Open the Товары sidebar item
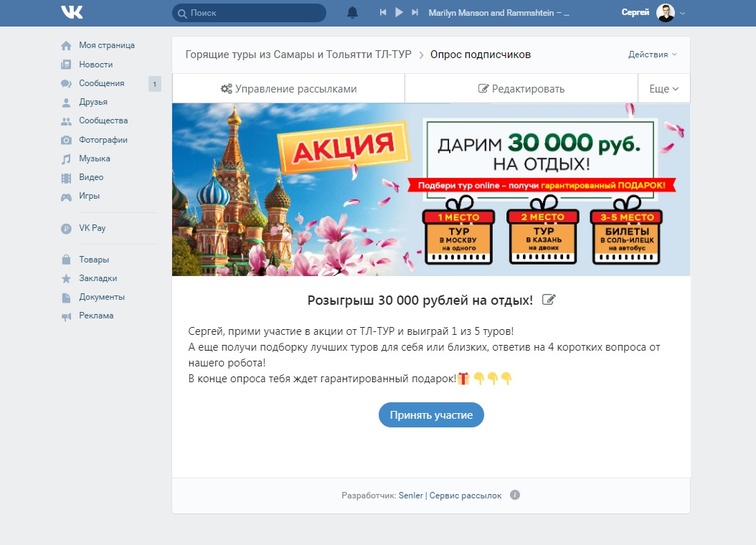 click(x=94, y=259)
